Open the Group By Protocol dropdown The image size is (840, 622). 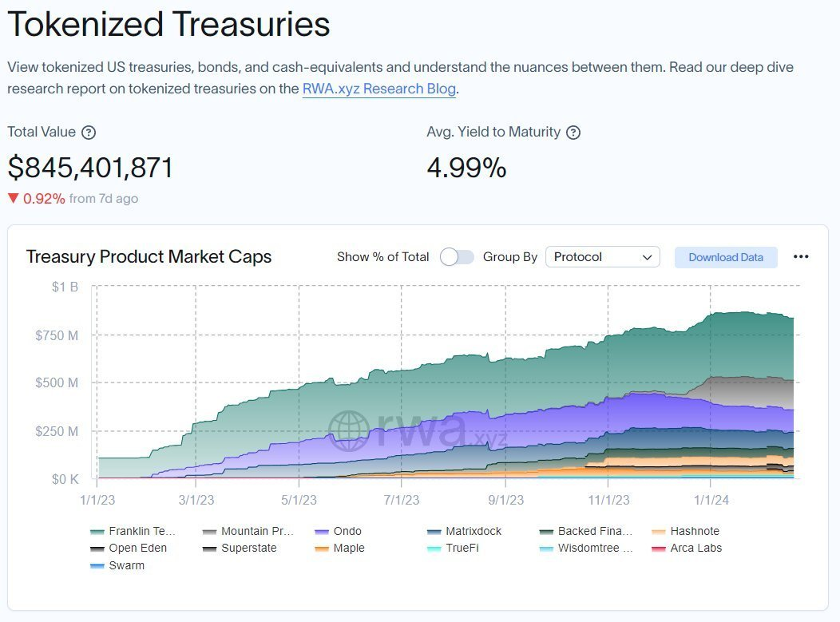[603, 257]
